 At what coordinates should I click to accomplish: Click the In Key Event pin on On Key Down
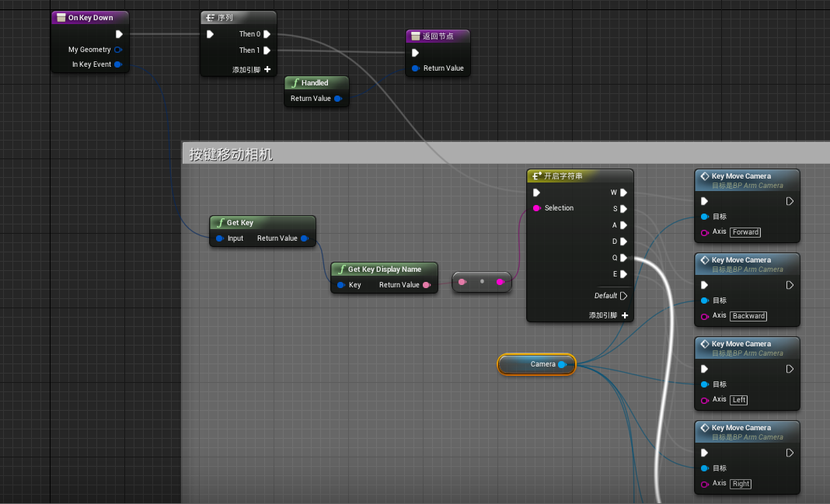point(118,64)
